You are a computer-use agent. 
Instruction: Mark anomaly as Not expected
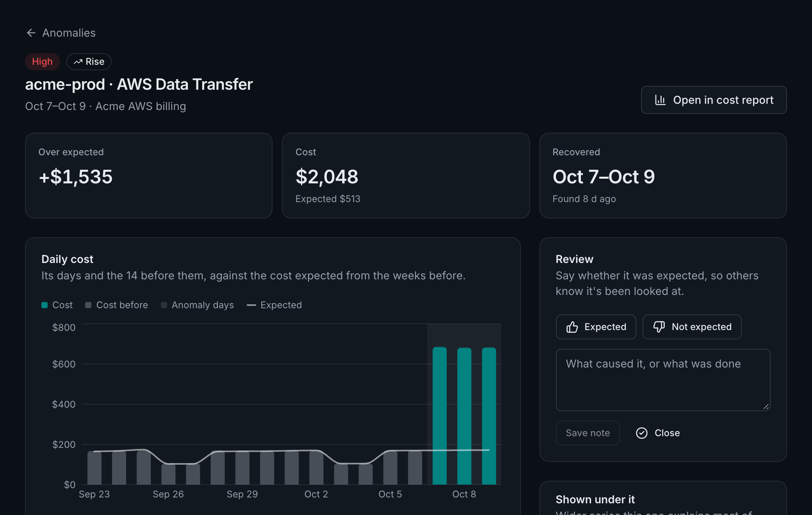692,327
